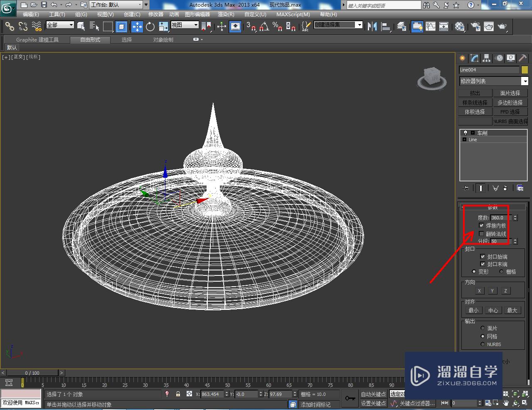
Task: Click the Pin Stack icon
Action: [466, 188]
